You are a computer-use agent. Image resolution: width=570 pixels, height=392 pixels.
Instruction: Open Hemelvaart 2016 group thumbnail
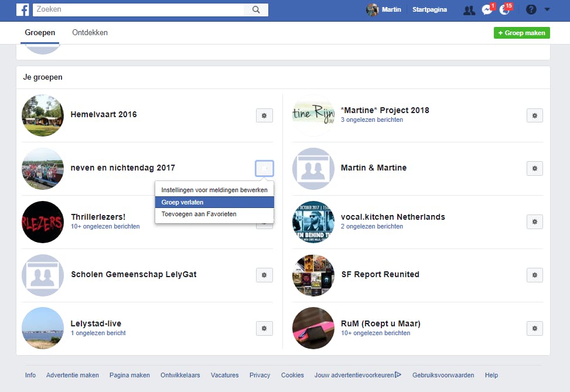tap(43, 115)
